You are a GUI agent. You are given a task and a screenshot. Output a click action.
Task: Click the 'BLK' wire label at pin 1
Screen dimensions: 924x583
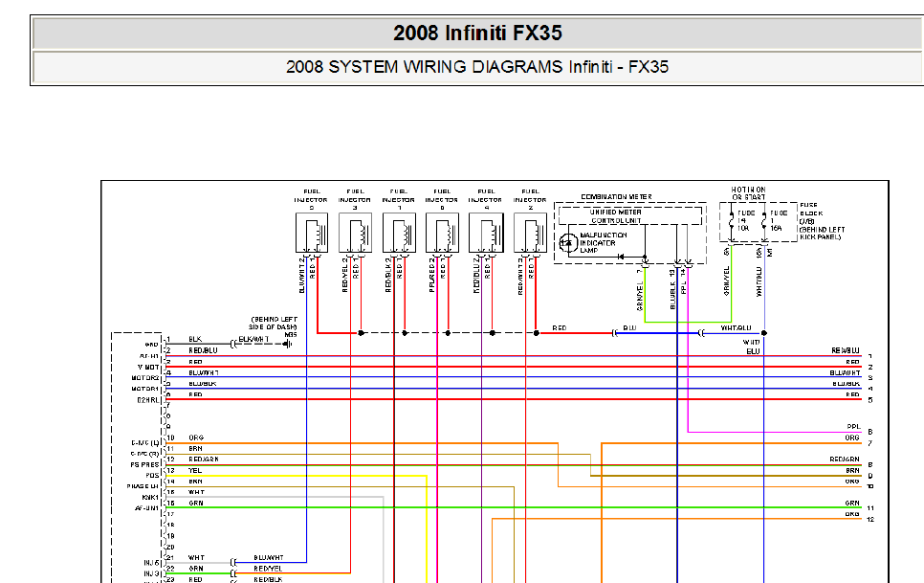point(195,339)
